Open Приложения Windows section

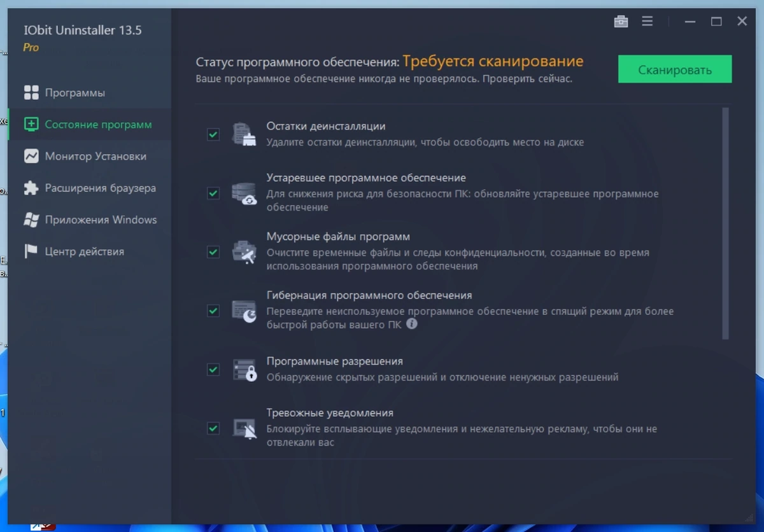(x=90, y=220)
